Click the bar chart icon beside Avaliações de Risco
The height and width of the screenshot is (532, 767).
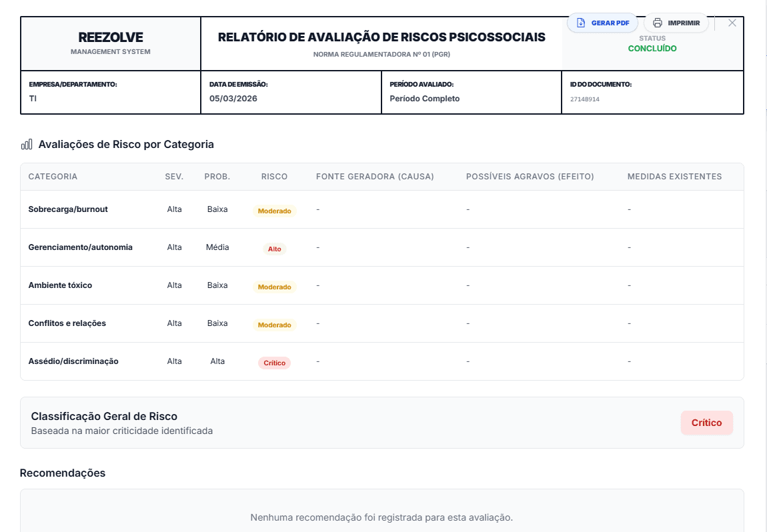(x=27, y=143)
